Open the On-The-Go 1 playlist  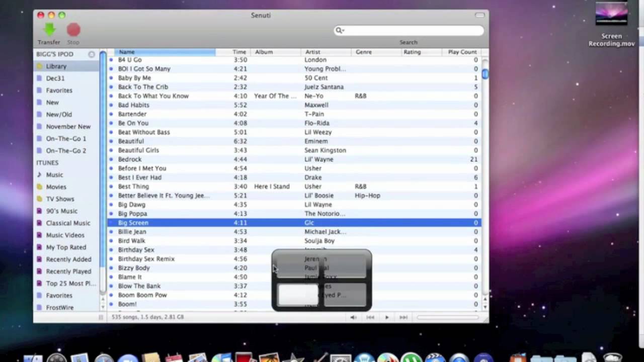(x=66, y=139)
